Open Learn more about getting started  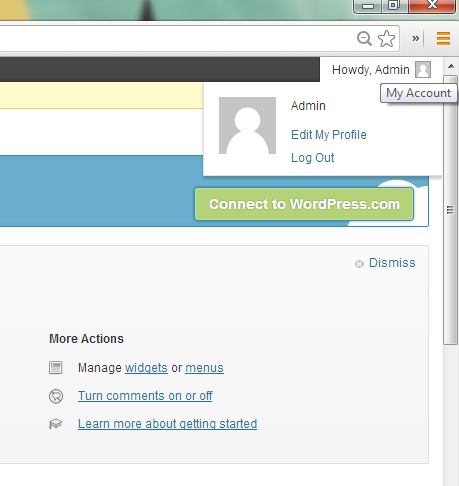point(167,424)
